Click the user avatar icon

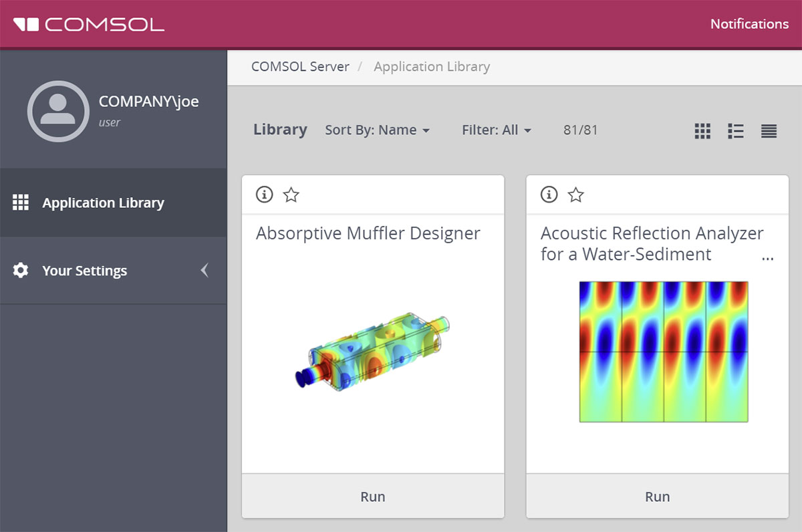point(57,111)
